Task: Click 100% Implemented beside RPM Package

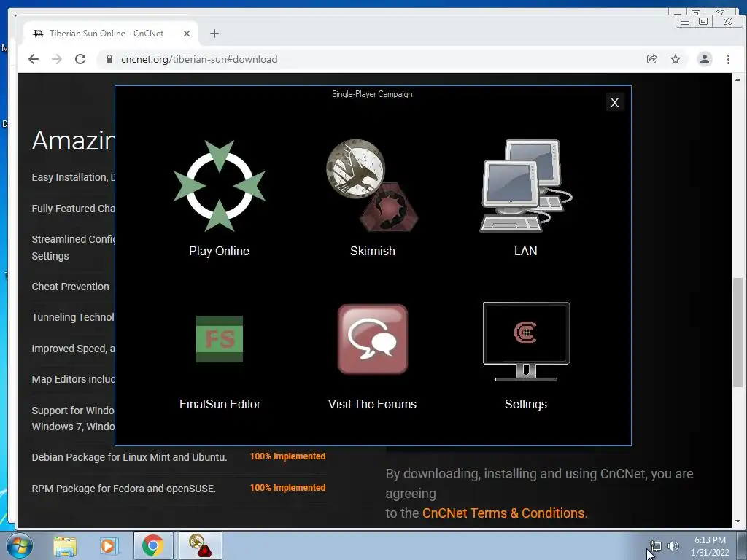Action: (x=287, y=488)
